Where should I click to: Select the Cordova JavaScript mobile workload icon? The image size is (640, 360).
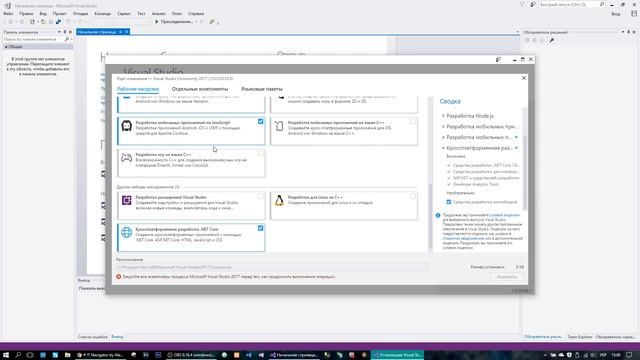(x=127, y=126)
